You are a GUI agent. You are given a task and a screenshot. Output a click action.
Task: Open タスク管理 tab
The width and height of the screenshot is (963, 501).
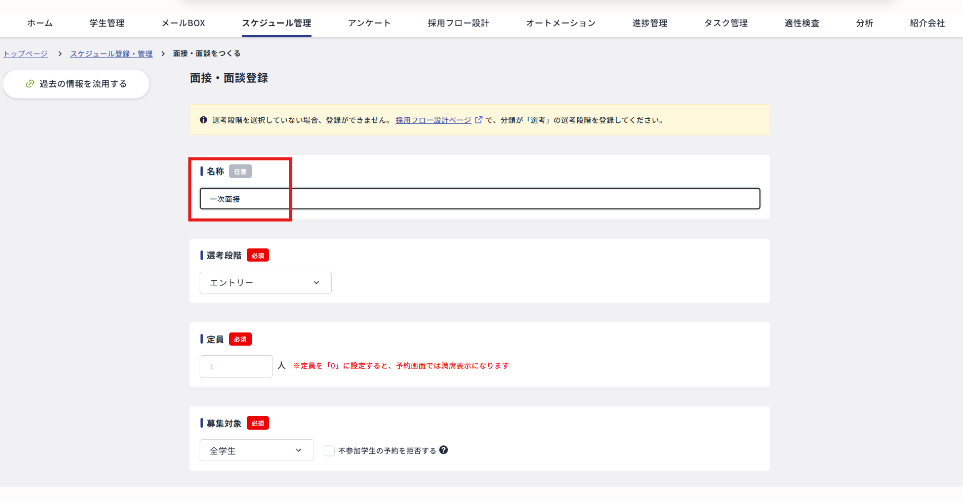coord(726,23)
